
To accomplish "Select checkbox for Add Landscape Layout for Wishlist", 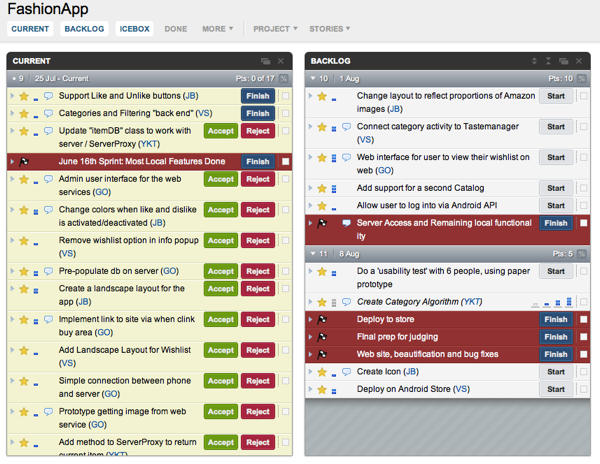I will [x=285, y=350].
